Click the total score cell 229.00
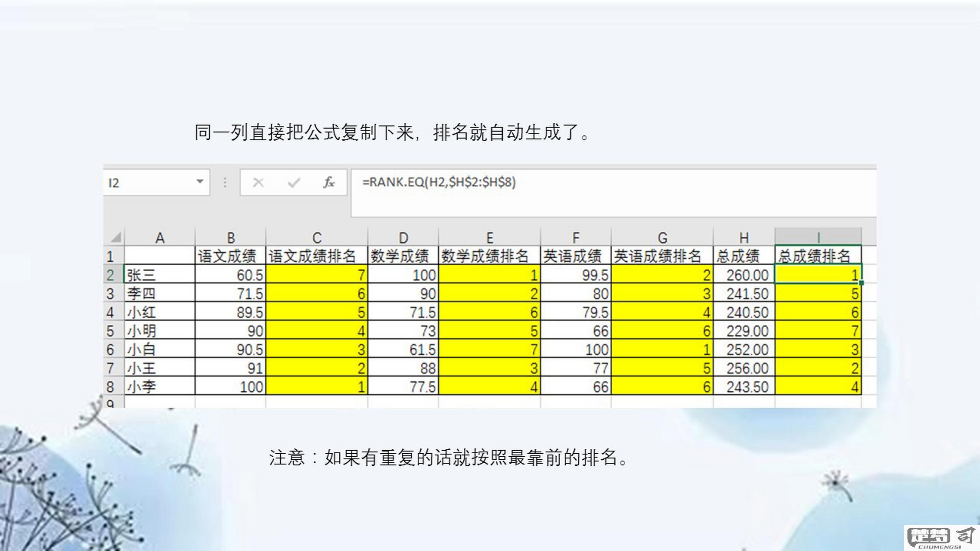 point(744,331)
